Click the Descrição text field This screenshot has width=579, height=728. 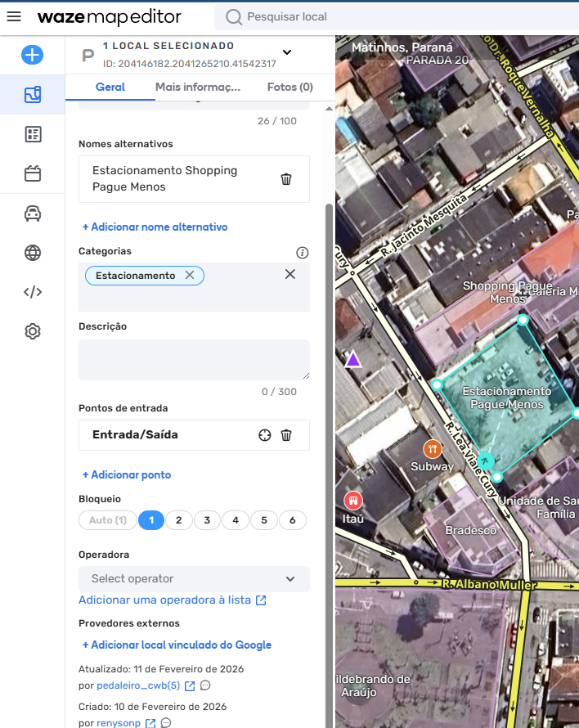tap(194, 360)
